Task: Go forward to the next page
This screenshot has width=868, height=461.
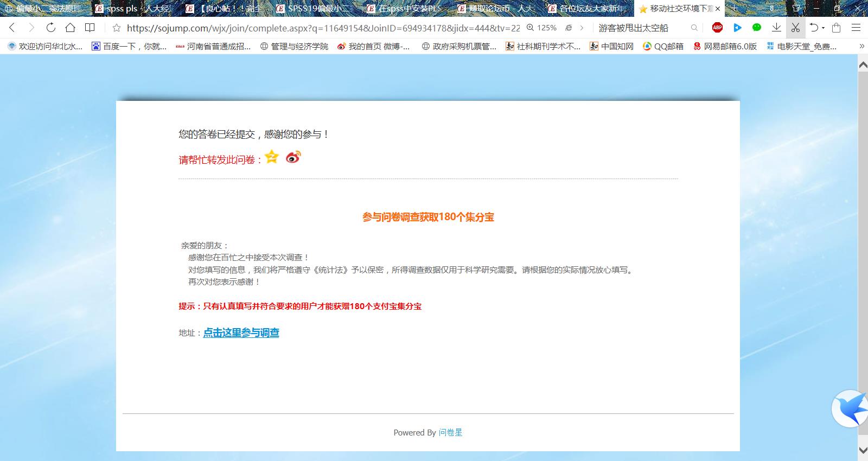Action: [x=31, y=28]
